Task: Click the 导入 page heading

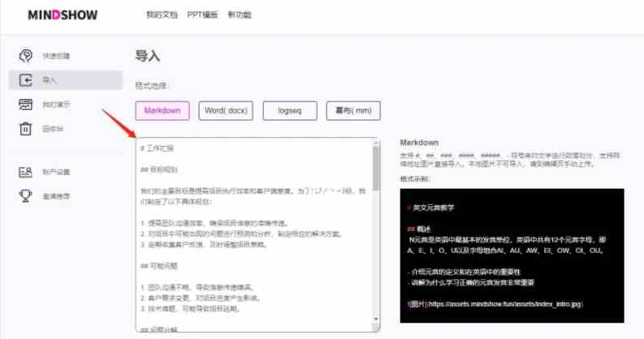Action: tap(148, 56)
